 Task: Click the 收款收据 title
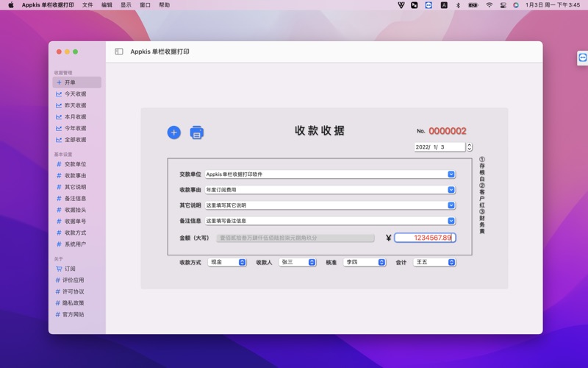[320, 130]
